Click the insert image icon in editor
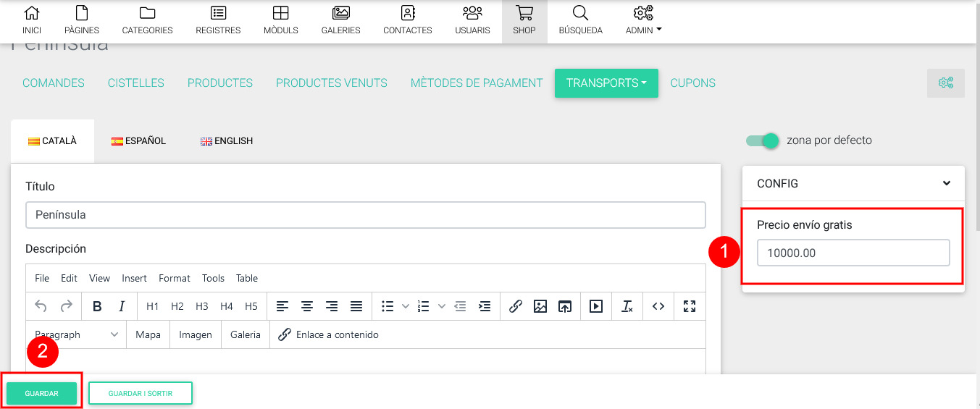The image size is (980, 409). 540,306
